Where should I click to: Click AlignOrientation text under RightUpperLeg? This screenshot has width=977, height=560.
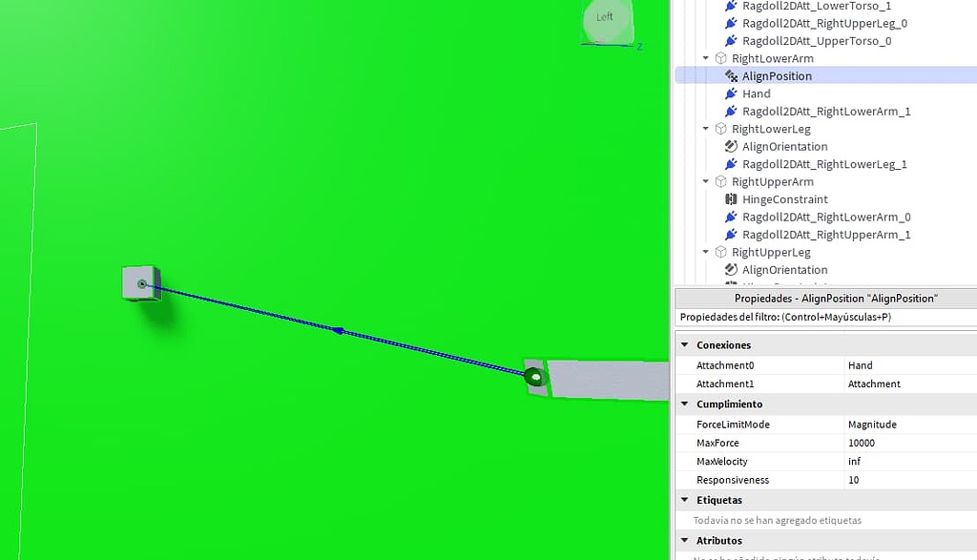(x=785, y=270)
